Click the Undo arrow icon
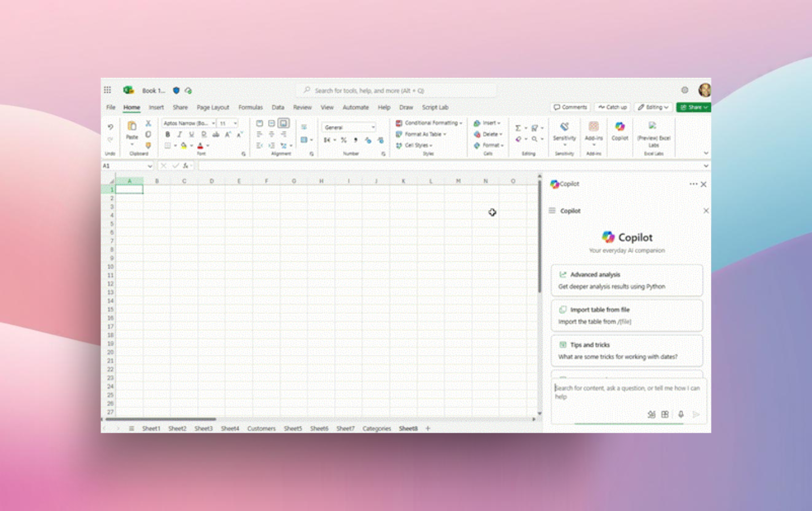The width and height of the screenshot is (812, 511). [x=110, y=127]
